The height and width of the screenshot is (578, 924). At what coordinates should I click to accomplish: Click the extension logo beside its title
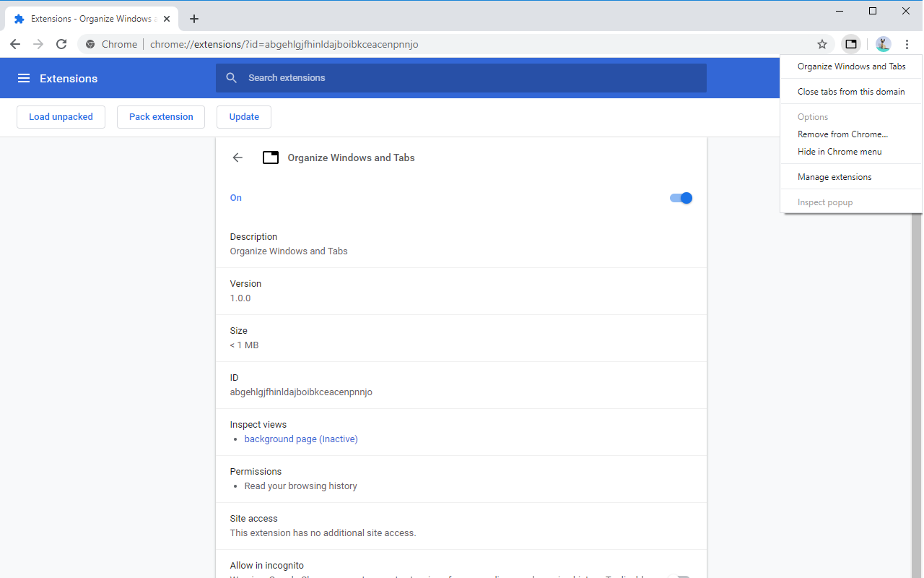(x=271, y=158)
